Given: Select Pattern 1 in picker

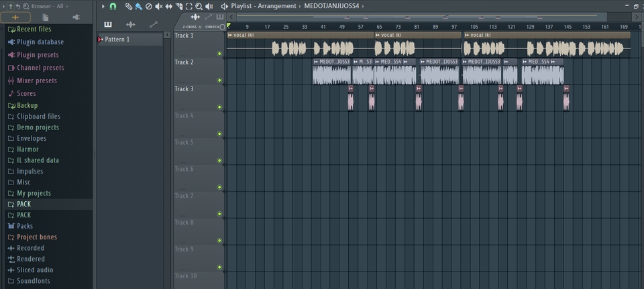Looking at the screenshot, I should click(x=130, y=40).
